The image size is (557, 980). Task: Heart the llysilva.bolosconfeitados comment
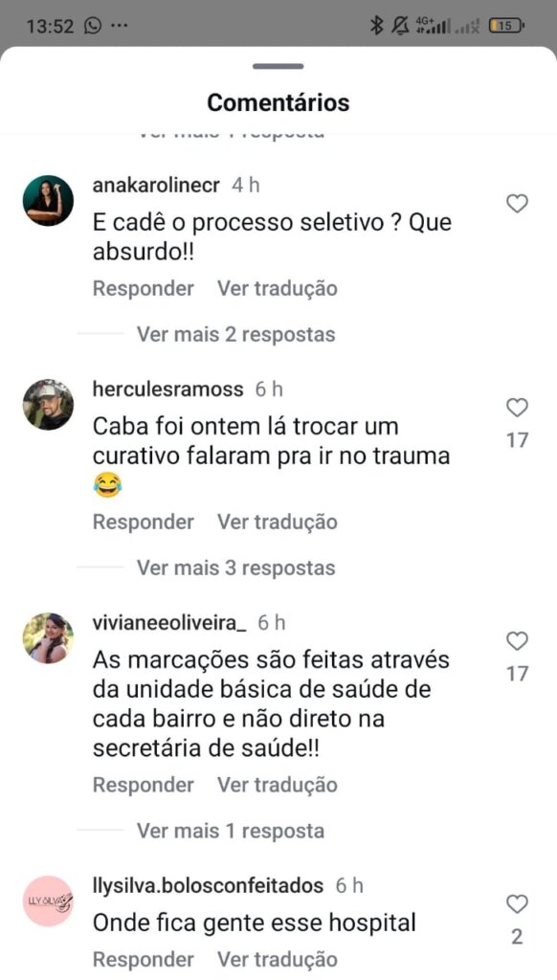(x=517, y=904)
